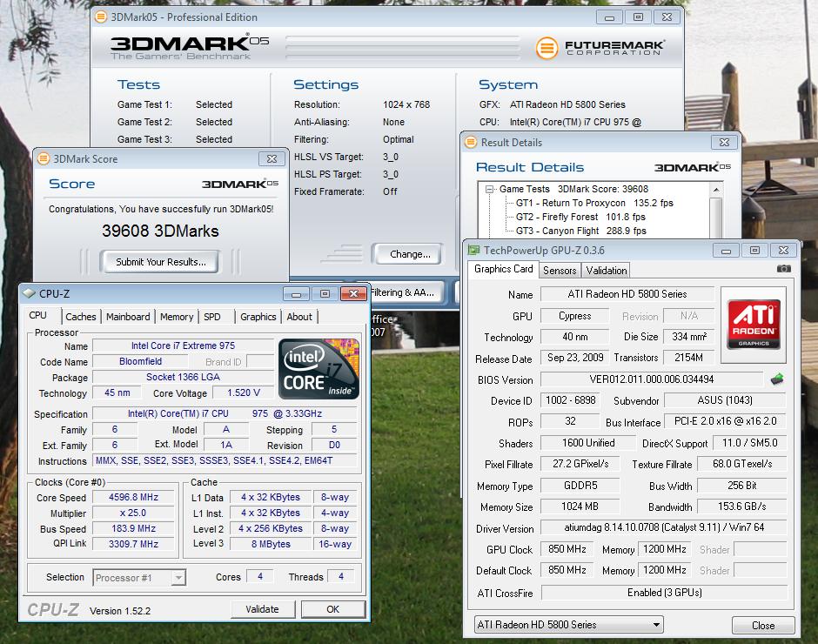This screenshot has width=818, height=644.
Task: Minimize the GPU-Z window
Action: (726, 251)
